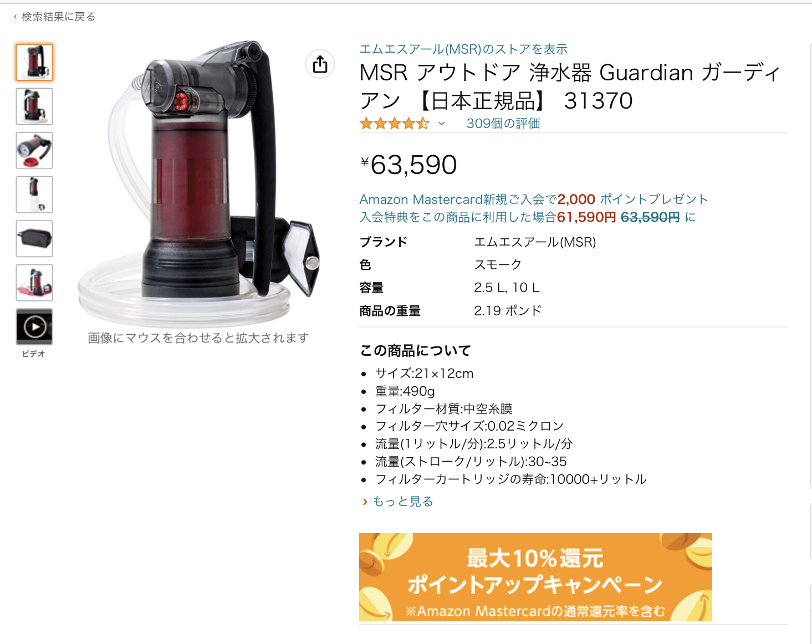The image size is (812, 644).
Task: Select the second thumbnail of the purifier
Action: pos(34,106)
